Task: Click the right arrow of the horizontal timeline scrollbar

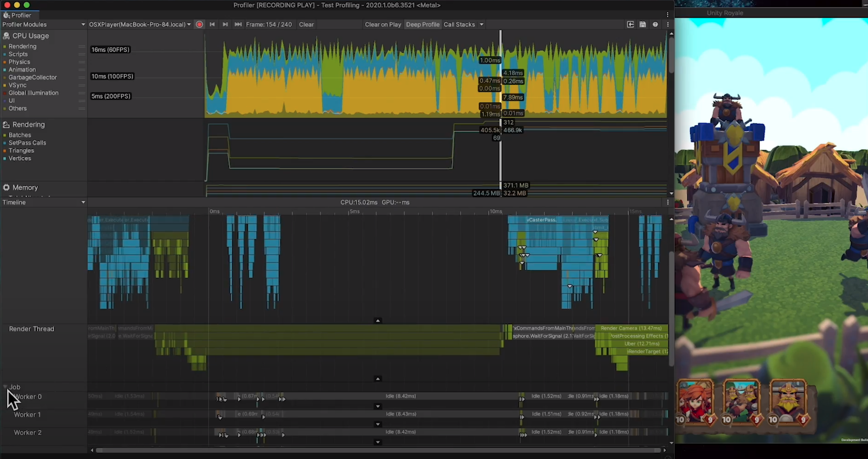Action: [665, 450]
